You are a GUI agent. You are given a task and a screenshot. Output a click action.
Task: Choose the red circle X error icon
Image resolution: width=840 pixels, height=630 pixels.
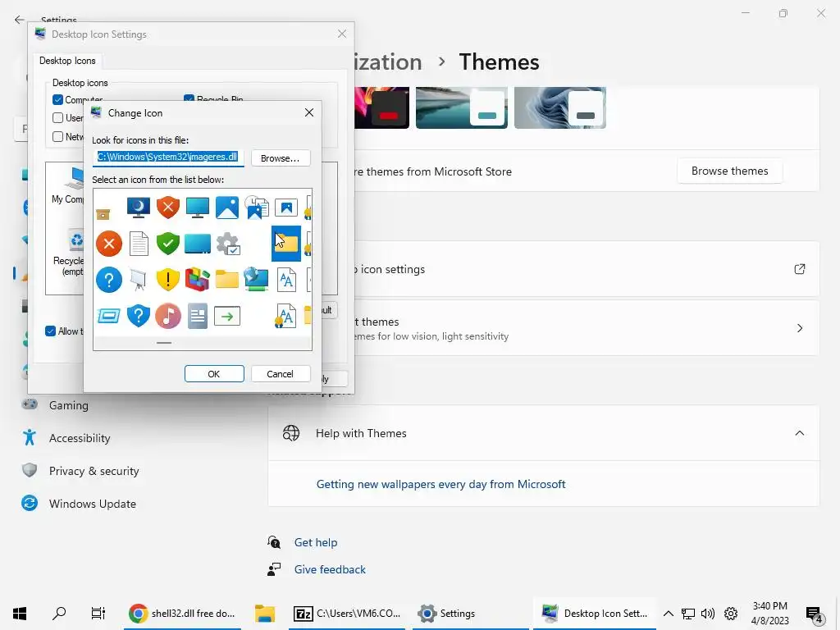click(x=109, y=244)
